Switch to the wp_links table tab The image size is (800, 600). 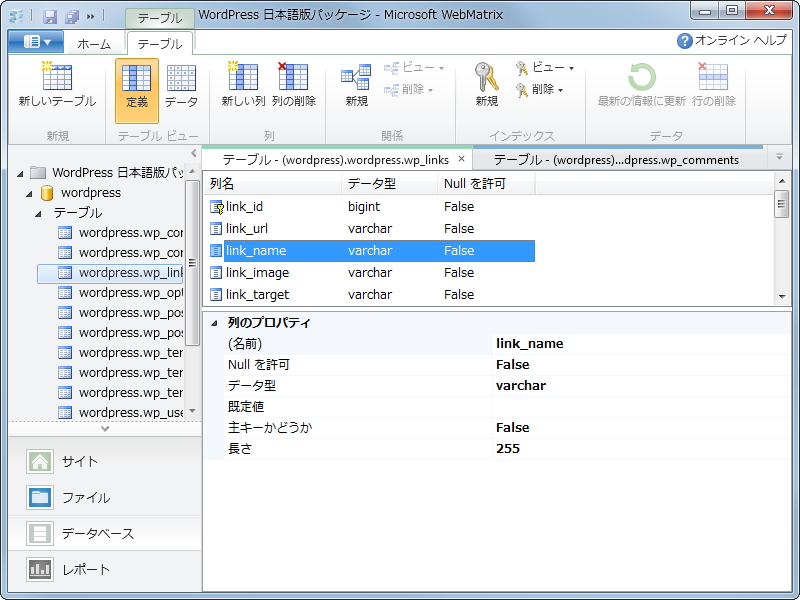point(336,160)
